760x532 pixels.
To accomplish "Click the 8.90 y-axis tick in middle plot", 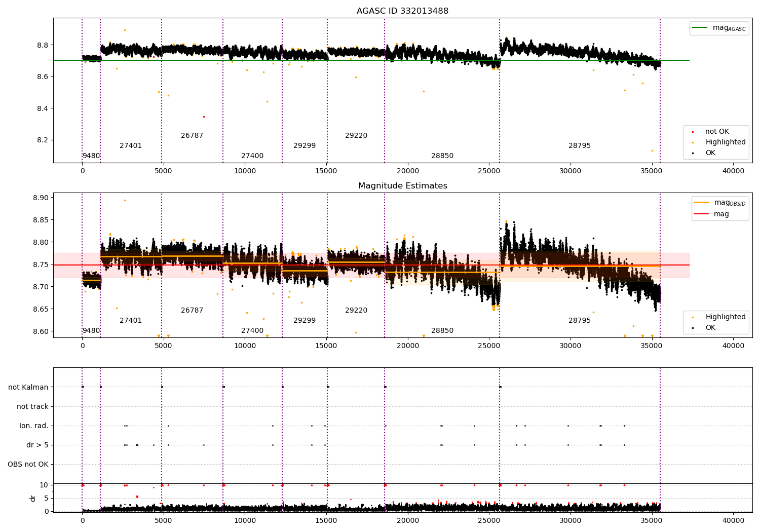I will 40,198.
